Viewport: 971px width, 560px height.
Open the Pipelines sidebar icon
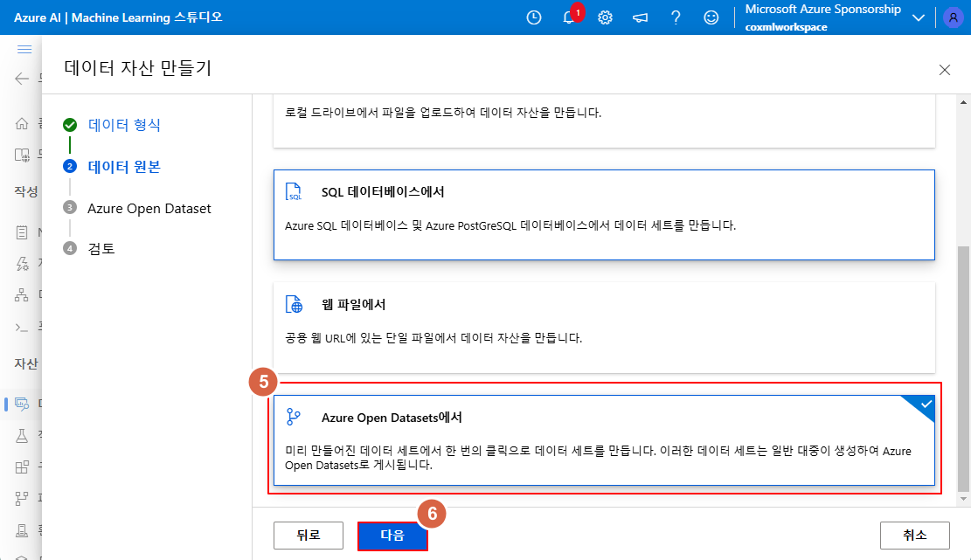coord(22,497)
